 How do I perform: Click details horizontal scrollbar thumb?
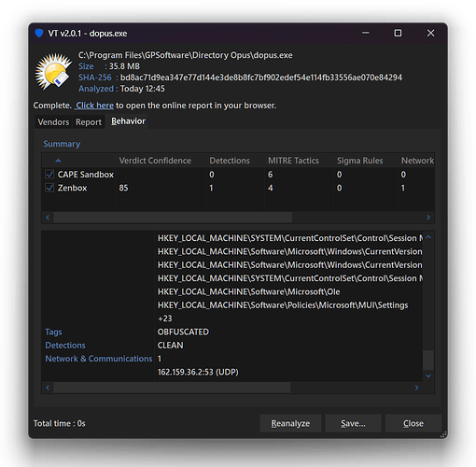[x=172, y=388]
